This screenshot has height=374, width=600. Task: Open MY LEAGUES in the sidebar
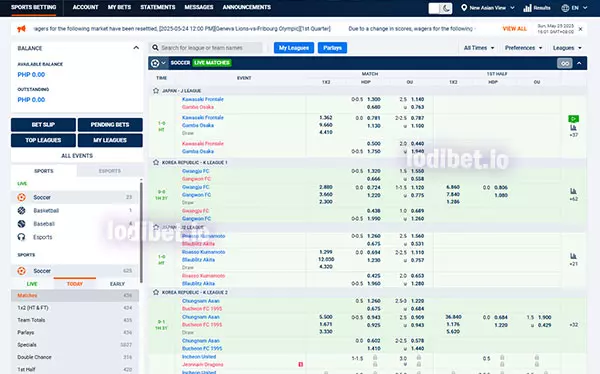[110, 140]
